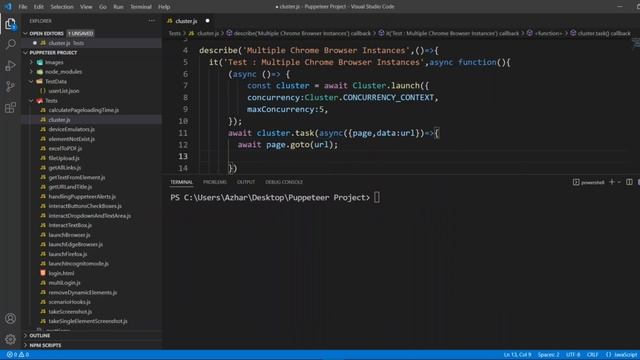640x360 pixels.
Task: Open the Edit menu
Action: tap(39, 7)
